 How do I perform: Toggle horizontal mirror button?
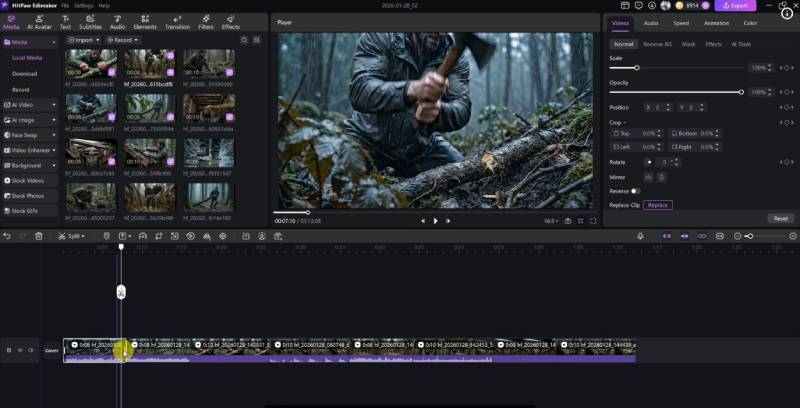648,177
